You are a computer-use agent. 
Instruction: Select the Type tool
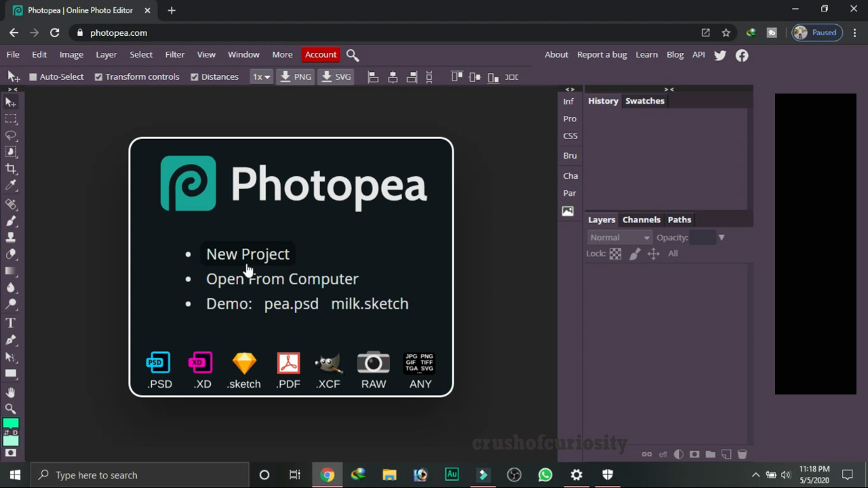(x=11, y=323)
